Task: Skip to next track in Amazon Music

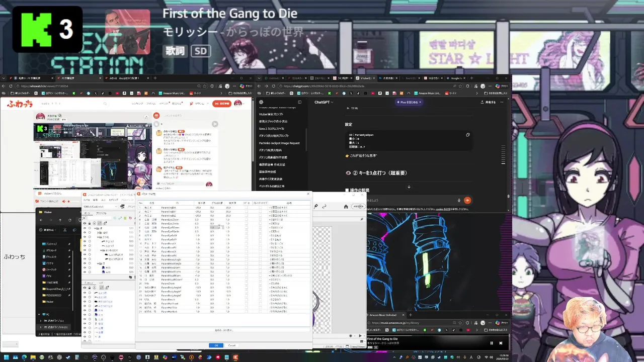Action: [x=501, y=343]
